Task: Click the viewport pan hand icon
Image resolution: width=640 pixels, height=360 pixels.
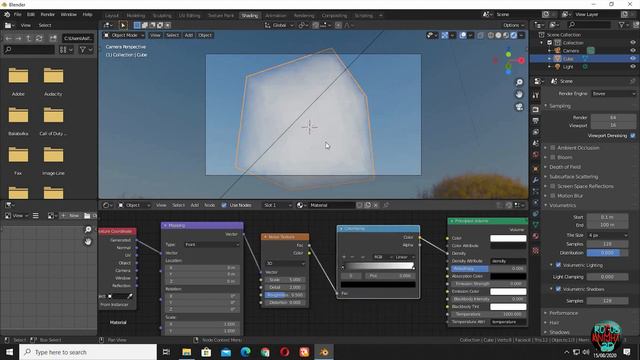Action: (519, 94)
